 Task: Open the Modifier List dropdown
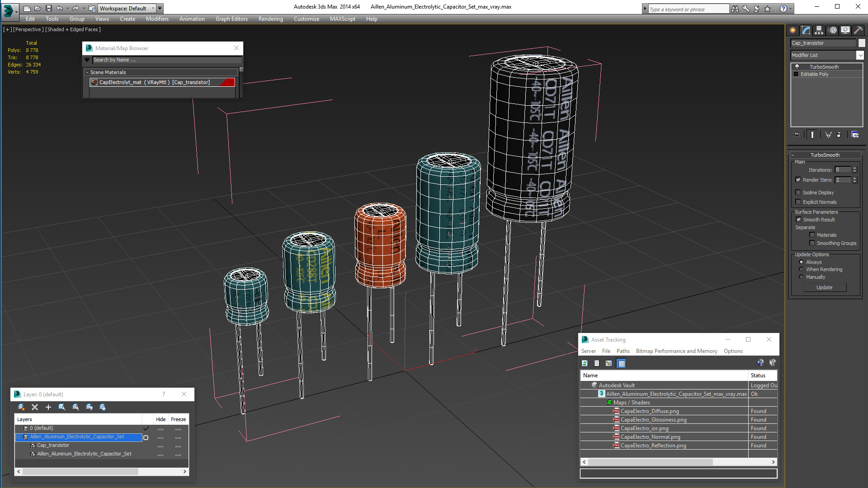[x=860, y=55]
